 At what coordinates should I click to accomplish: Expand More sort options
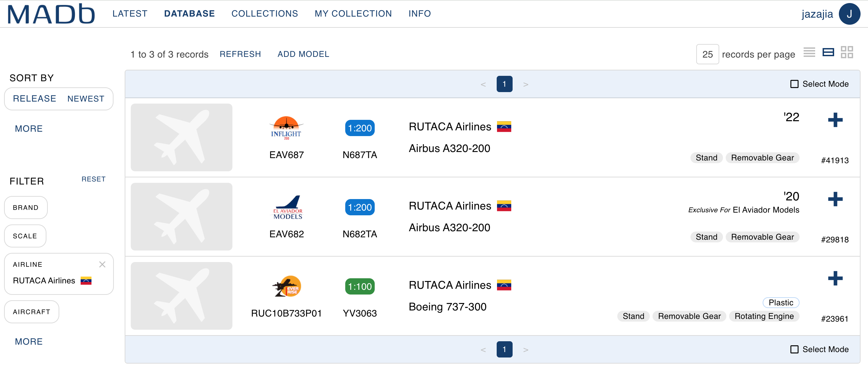29,129
